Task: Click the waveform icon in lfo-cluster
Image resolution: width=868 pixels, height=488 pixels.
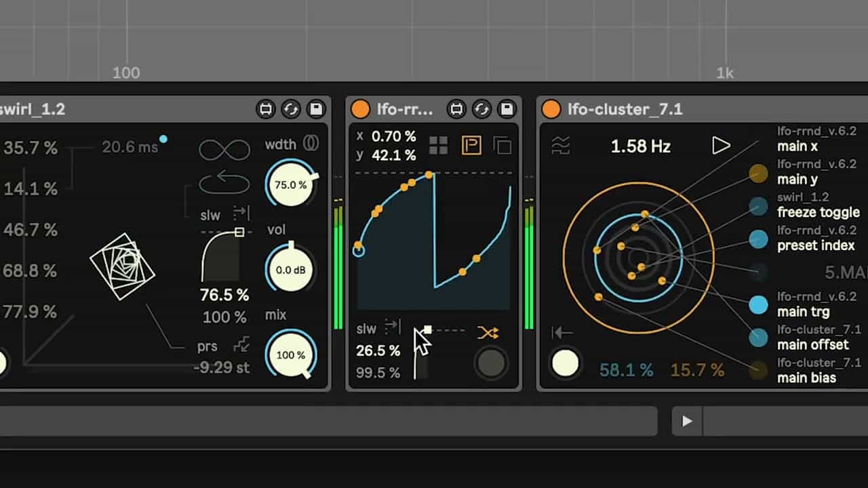Action: coord(561,146)
